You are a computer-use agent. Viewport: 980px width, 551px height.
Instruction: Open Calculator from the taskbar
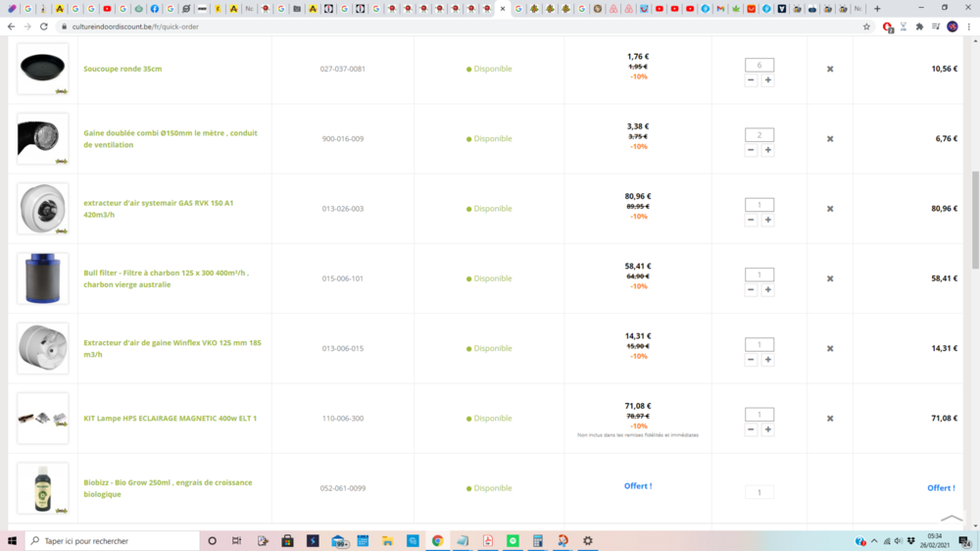[x=537, y=541]
